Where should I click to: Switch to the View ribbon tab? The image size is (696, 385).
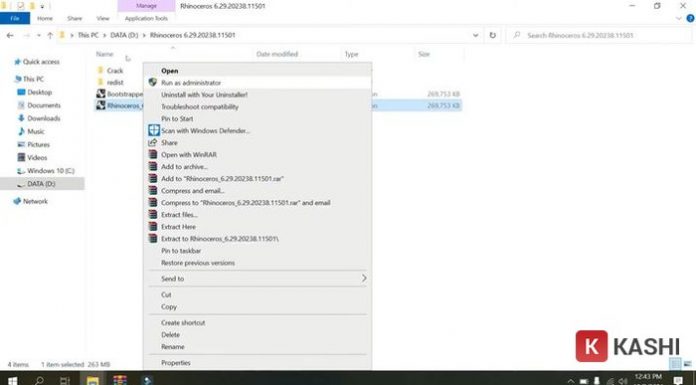tap(103, 18)
